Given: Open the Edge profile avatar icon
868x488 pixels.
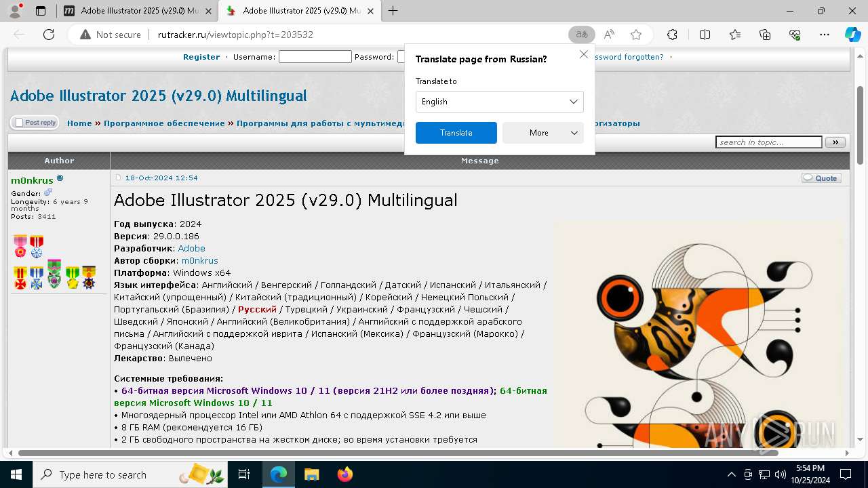Looking at the screenshot, I should [x=16, y=11].
